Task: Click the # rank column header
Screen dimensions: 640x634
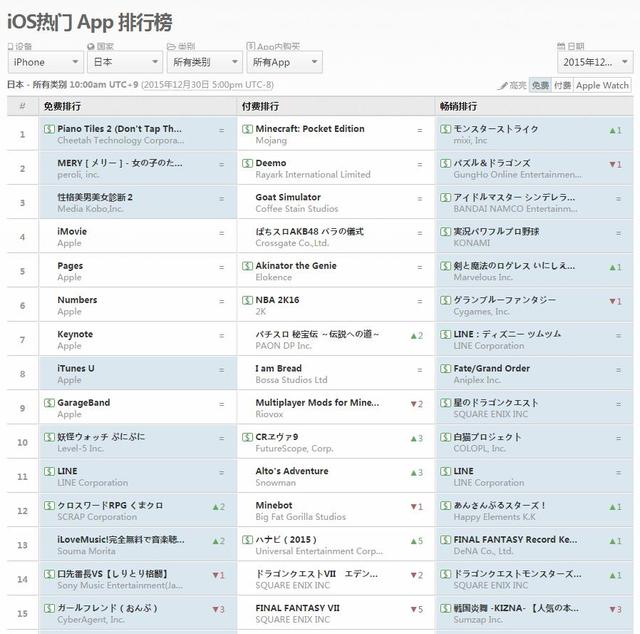Action: [22, 107]
